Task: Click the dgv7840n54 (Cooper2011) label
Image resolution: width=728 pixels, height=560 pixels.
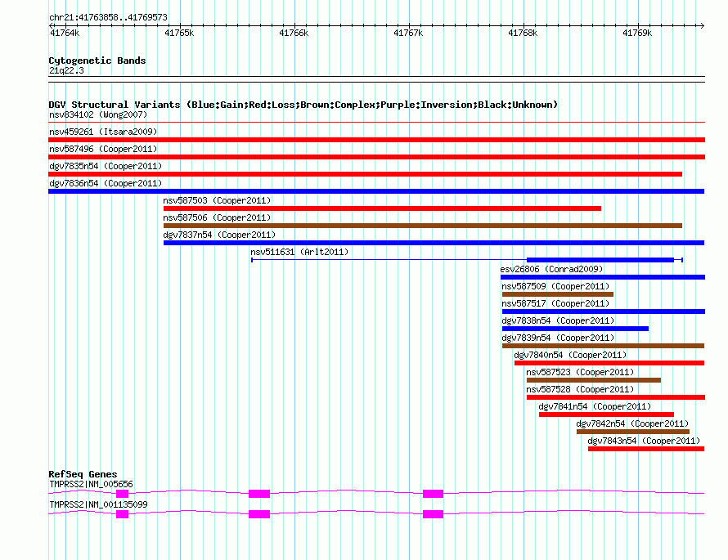Action: pos(570,355)
